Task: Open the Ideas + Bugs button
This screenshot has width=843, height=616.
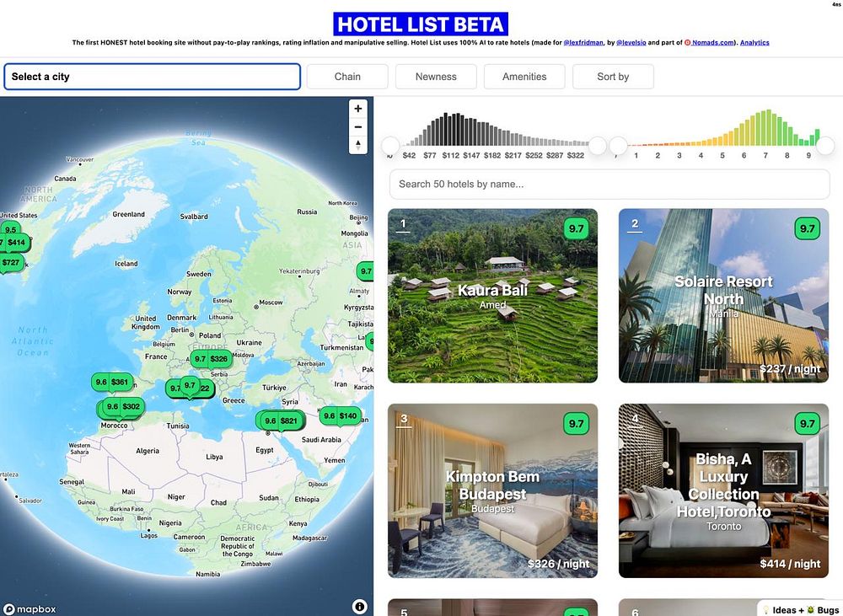Action: point(801,609)
